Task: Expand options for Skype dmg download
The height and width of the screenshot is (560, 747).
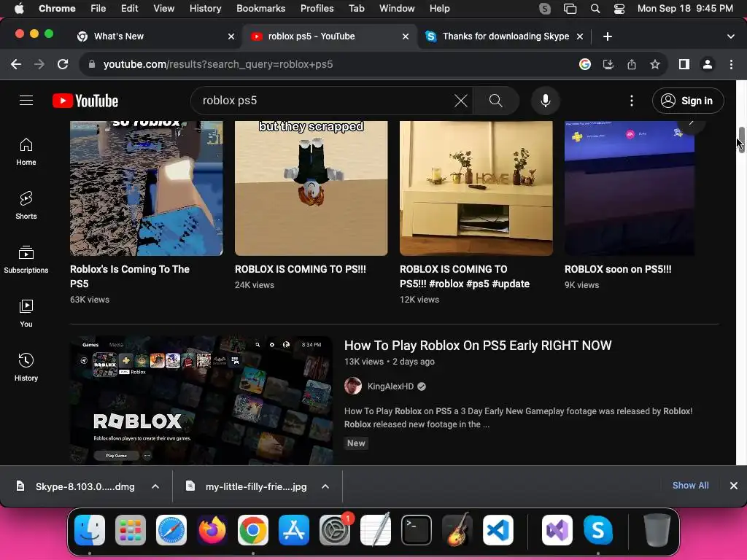Action: [155, 486]
